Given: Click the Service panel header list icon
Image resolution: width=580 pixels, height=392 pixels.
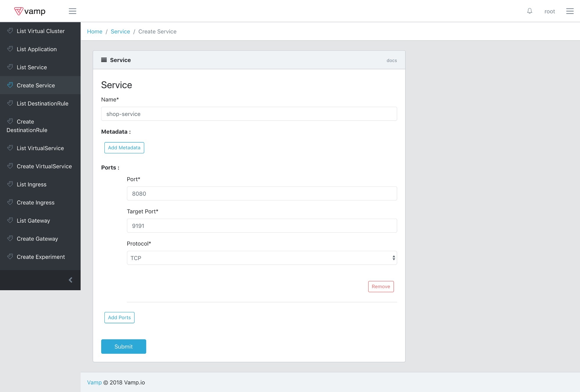Looking at the screenshot, I should (x=104, y=60).
